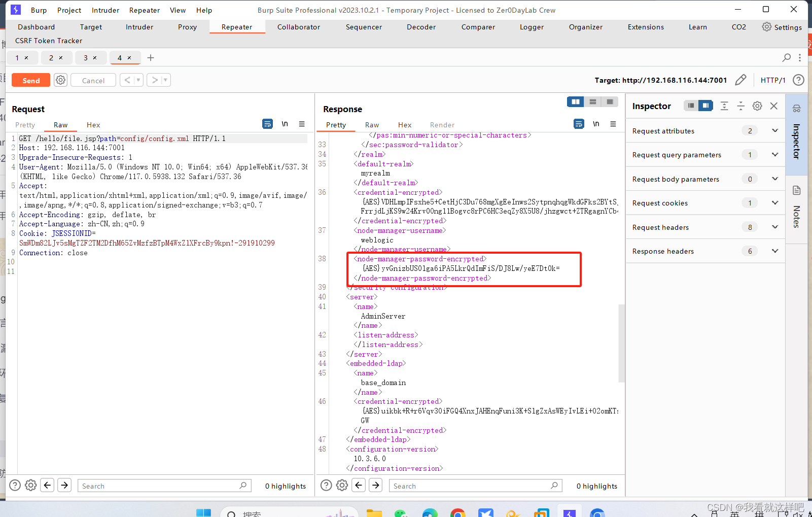Edit target with the pencil icon
This screenshot has width=812, height=517.
tap(740, 80)
